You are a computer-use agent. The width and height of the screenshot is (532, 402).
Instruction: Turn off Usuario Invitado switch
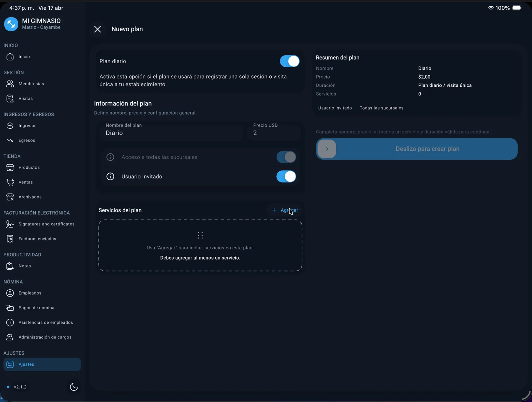286,177
